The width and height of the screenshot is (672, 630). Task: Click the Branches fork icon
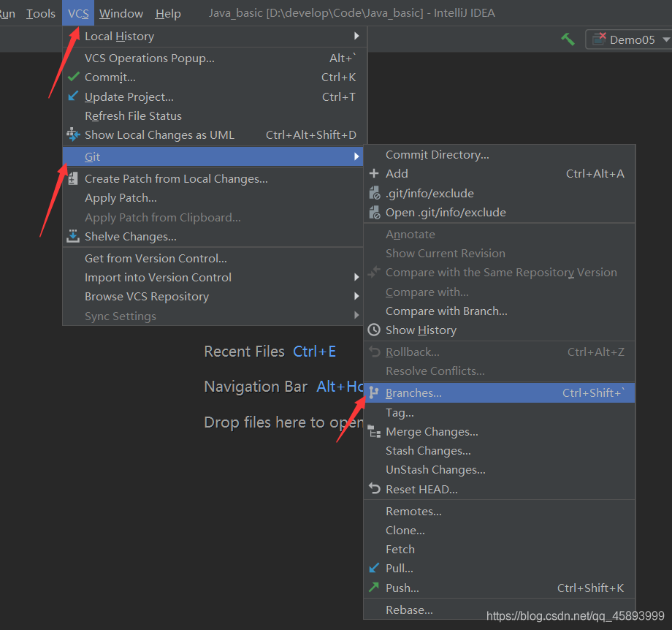[374, 392]
